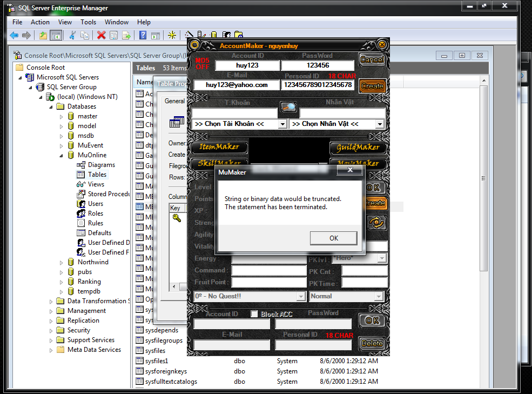This screenshot has width=532, height=394.
Task: Click the Back arrow toolbar icon
Action: click(x=14, y=35)
